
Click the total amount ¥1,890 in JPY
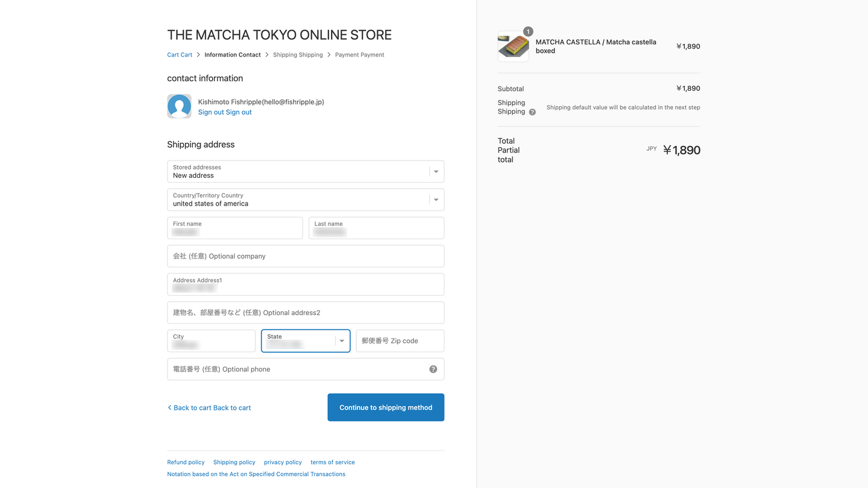click(x=682, y=150)
